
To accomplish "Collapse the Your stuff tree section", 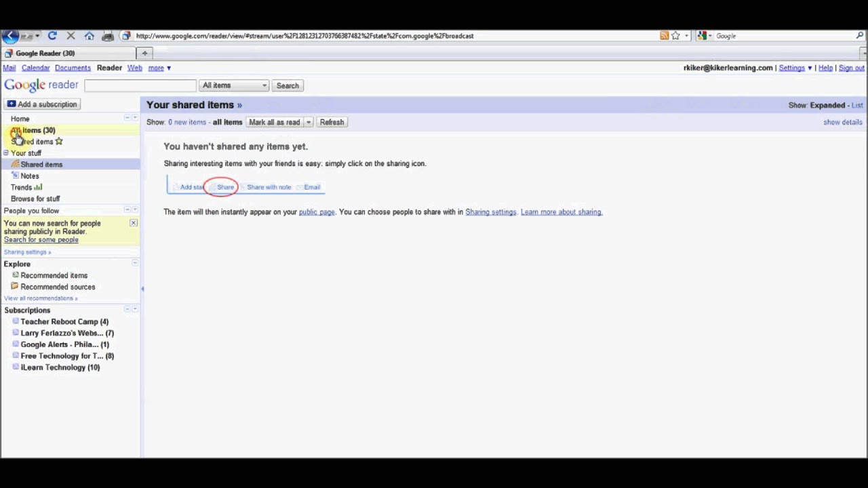I will pyautogui.click(x=6, y=153).
